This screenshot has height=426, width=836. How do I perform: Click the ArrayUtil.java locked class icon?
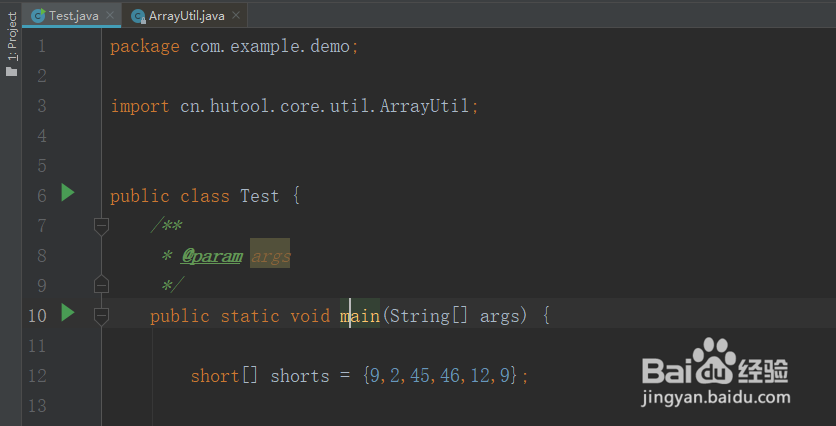[138, 16]
